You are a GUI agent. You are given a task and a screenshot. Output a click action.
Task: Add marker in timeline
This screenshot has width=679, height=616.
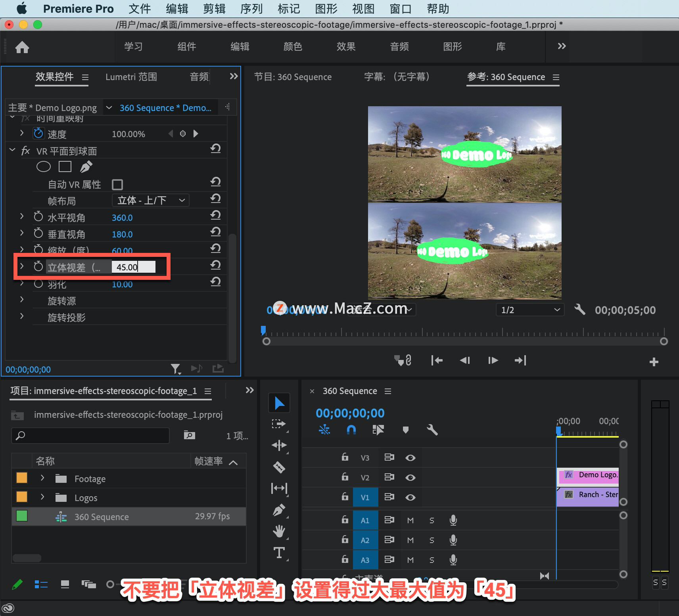(x=405, y=430)
